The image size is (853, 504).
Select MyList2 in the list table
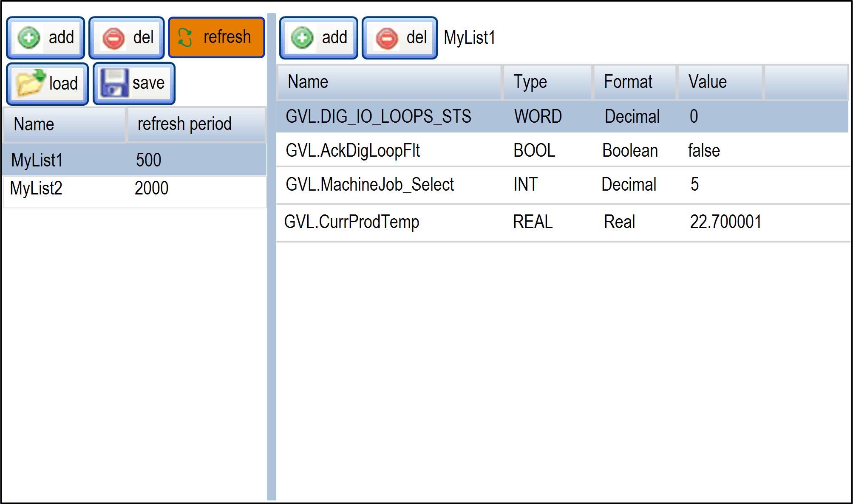37,188
